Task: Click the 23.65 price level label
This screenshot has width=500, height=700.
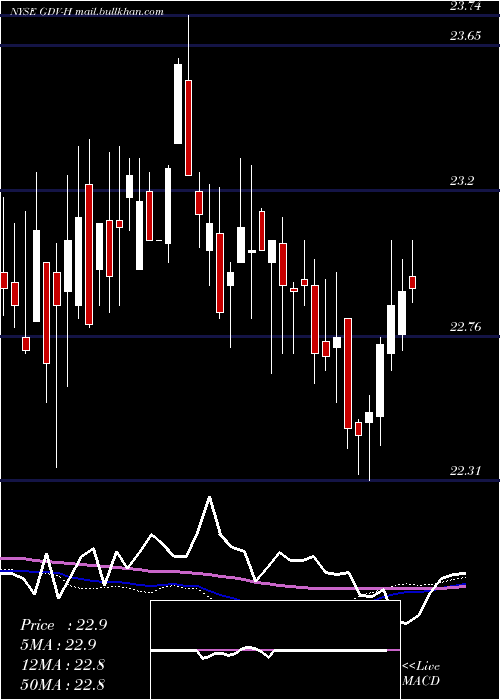Action: point(466,36)
